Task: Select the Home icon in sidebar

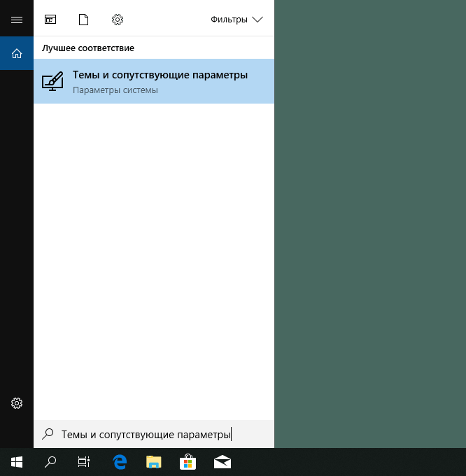Action: point(17,53)
